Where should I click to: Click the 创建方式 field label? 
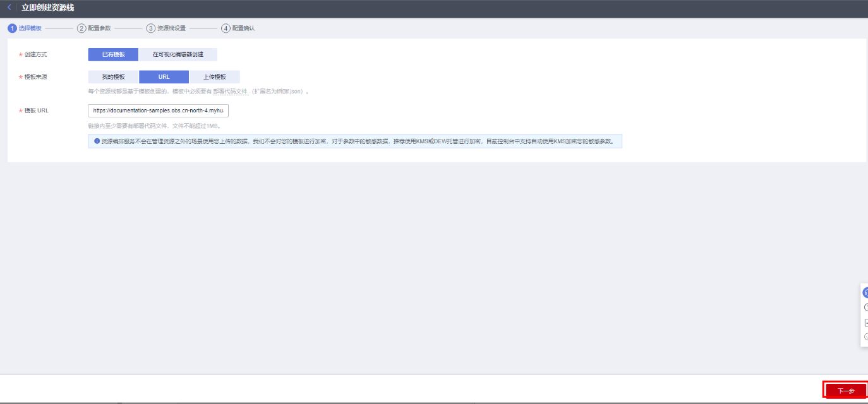click(x=35, y=55)
